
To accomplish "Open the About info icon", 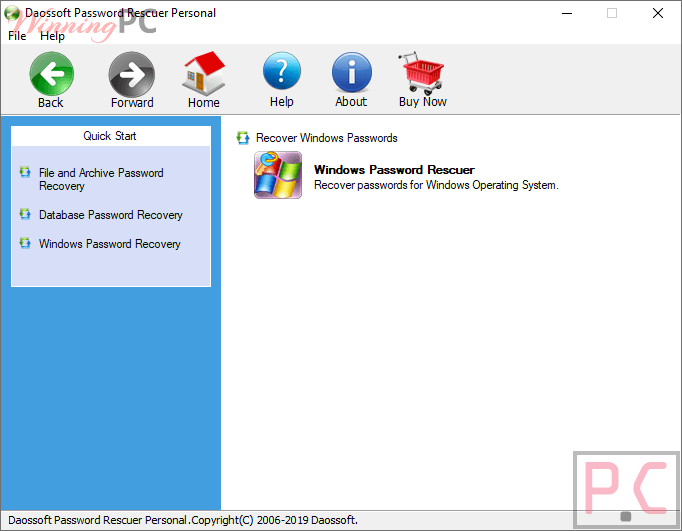I will click(x=351, y=72).
